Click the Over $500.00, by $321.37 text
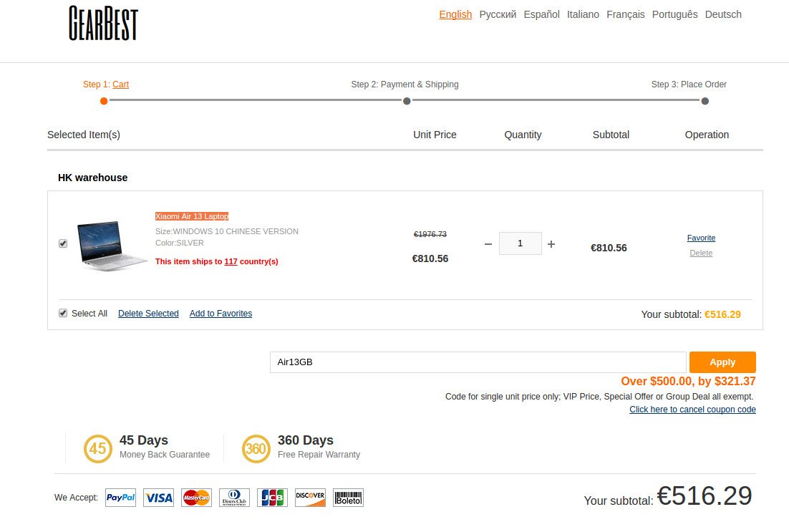 pos(688,381)
